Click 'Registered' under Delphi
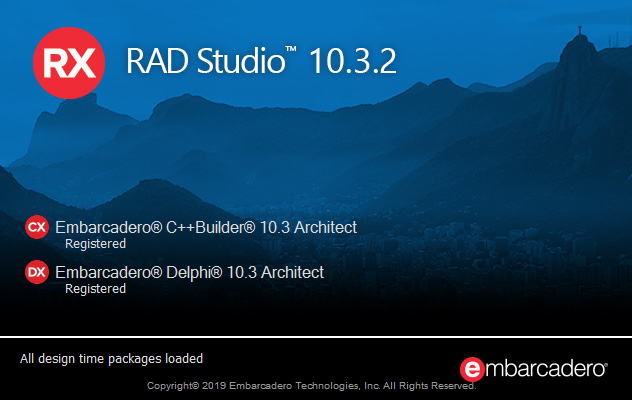 (96, 289)
